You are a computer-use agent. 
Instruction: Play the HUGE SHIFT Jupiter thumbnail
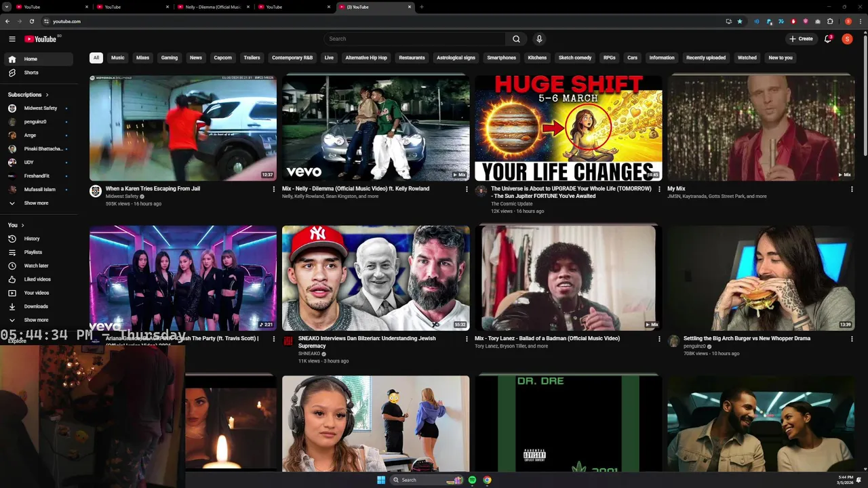pyautogui.click(x=568, y=128)
